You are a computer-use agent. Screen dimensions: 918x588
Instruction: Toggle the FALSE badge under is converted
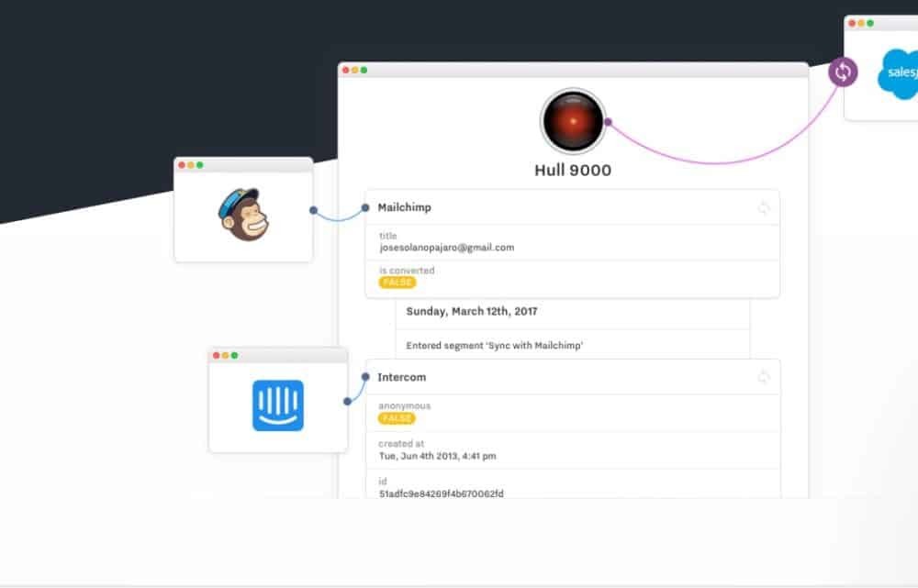397,283
